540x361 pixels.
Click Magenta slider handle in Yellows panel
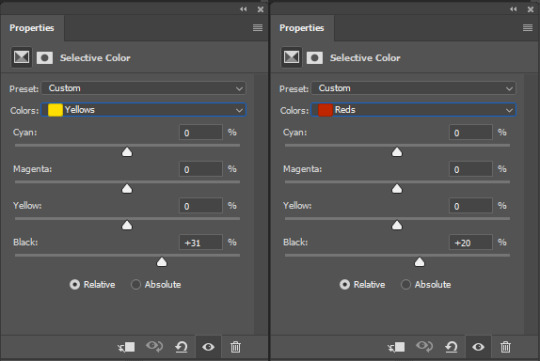(127, 188)
